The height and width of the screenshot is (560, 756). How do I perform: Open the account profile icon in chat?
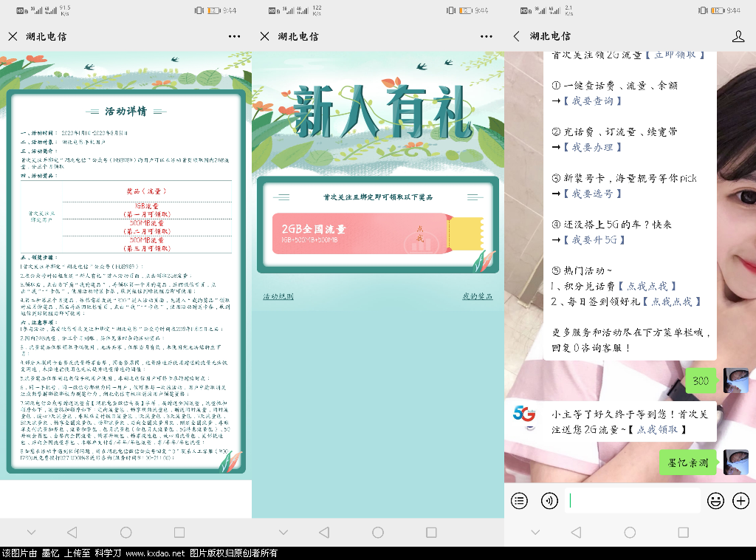click(x=738, y=36)
